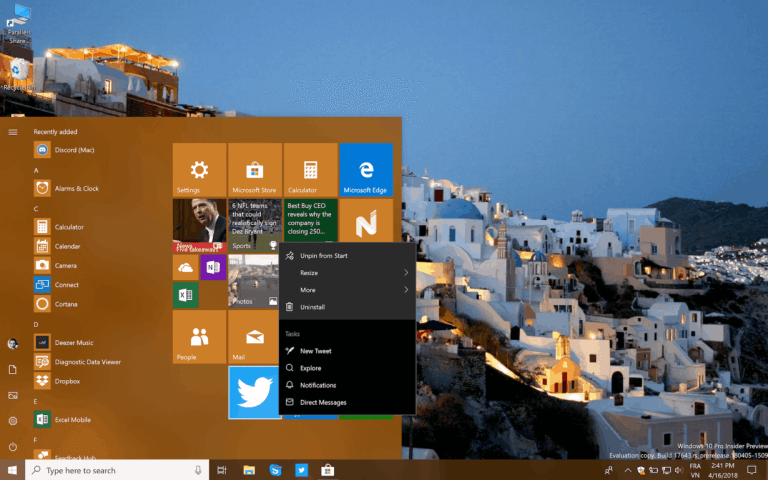Click the Windows Start button
Image resolution: width=768 pixels, height=480 pixels.
pos(12,470)
